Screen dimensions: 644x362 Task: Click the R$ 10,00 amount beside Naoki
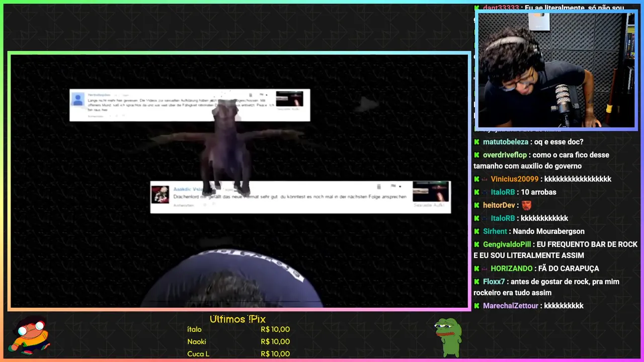(275, 342)
